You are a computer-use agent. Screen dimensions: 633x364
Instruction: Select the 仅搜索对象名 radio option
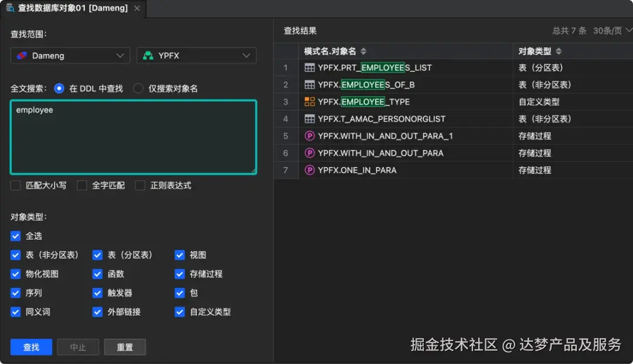(x=138, y=89)
